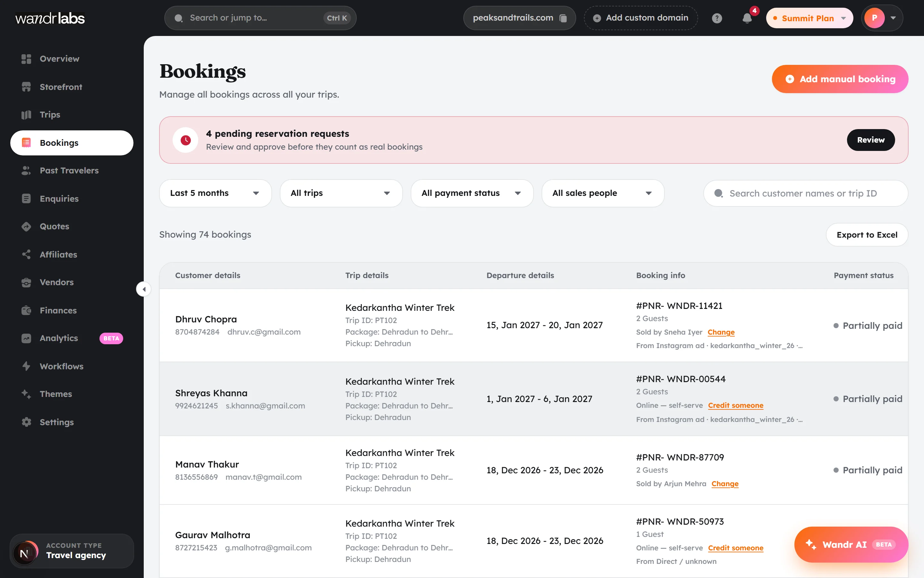Image resolution: width=924 pixels, height=578 pixels.
Task: Click the Quotes tag icon
Action: coord(26,226)
